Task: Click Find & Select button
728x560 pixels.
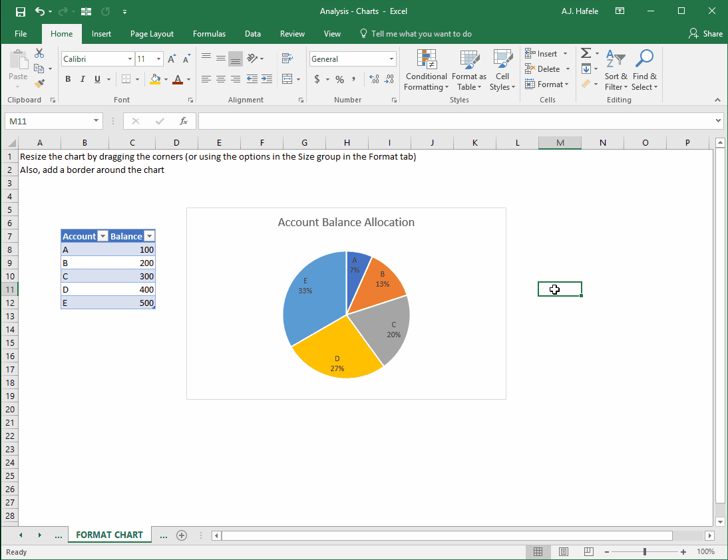Action: tap(644, 70)
